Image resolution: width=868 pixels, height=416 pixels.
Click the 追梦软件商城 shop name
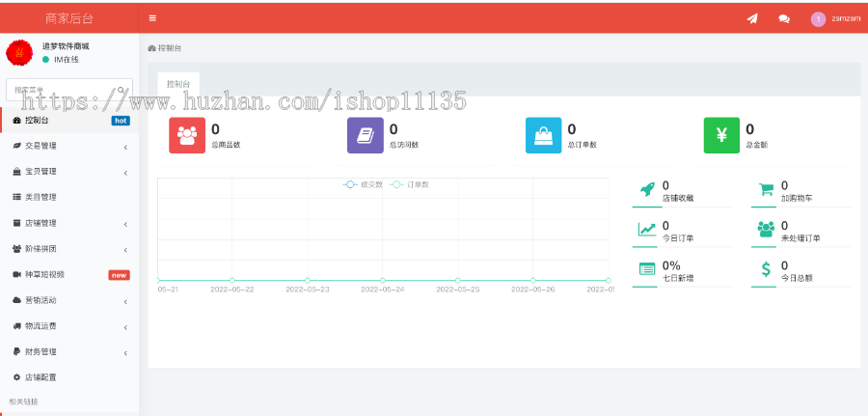[x=66, y=46]
